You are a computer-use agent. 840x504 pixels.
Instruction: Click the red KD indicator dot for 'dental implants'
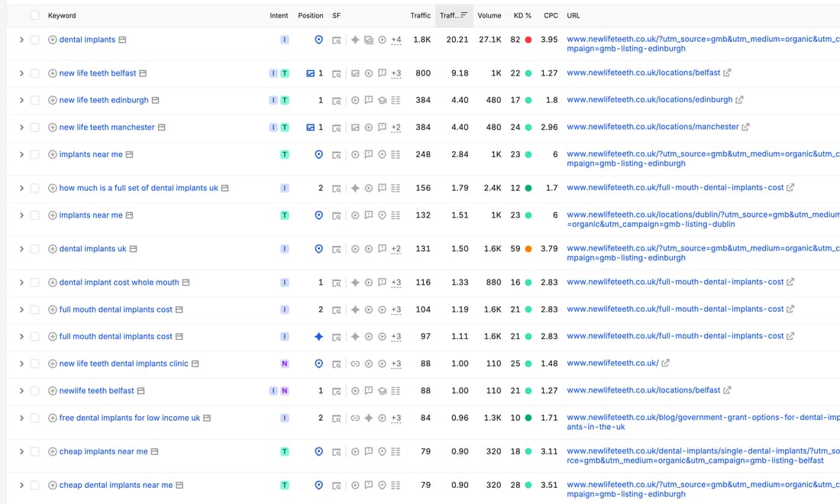click(528, 40)
